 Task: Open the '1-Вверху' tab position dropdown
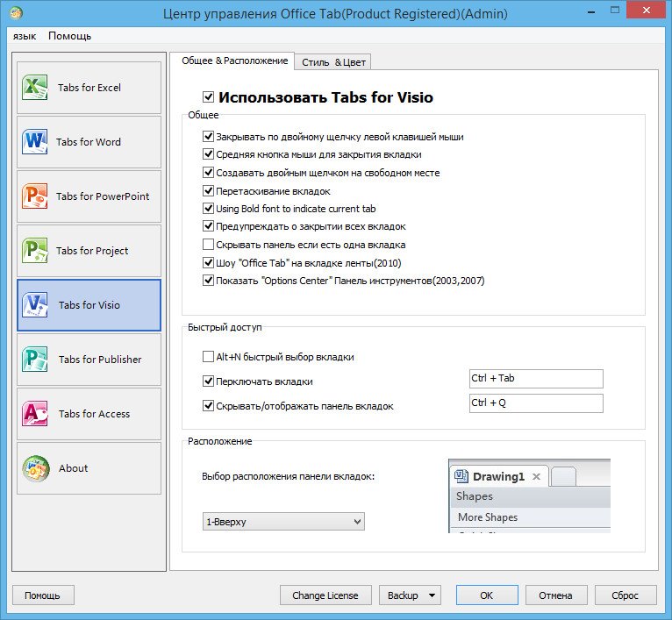click(283, 522)
